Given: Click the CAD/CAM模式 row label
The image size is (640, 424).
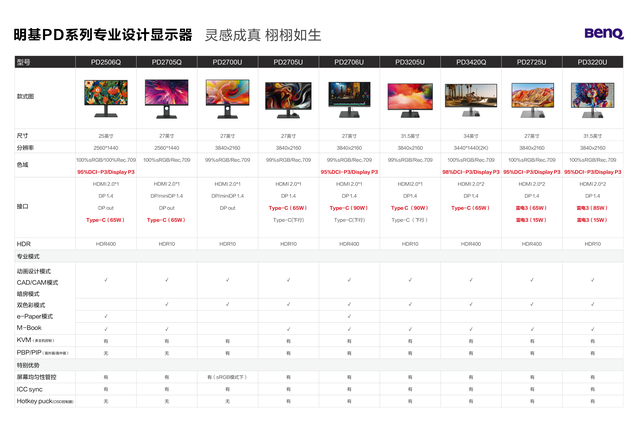Looking at the screenshot, I should tap(38, 282).
